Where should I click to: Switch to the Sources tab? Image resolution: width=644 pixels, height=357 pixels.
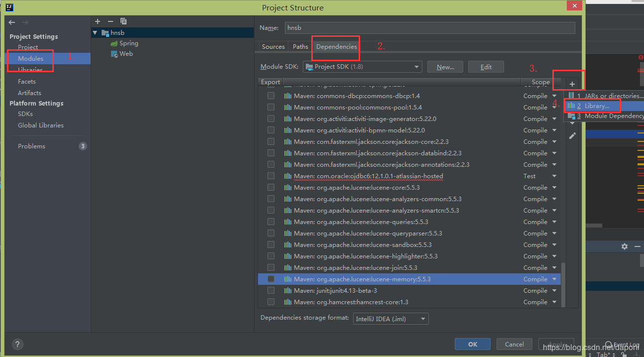[x=273, y=46]
